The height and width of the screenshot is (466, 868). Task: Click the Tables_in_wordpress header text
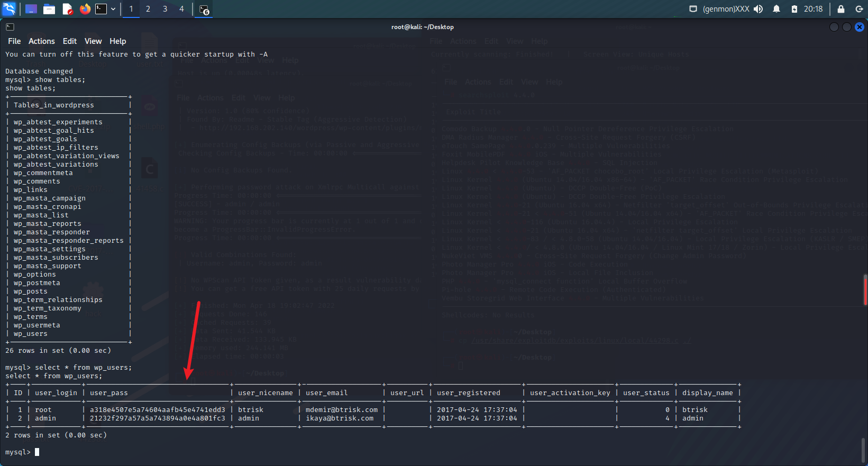[x=53, y=105]
